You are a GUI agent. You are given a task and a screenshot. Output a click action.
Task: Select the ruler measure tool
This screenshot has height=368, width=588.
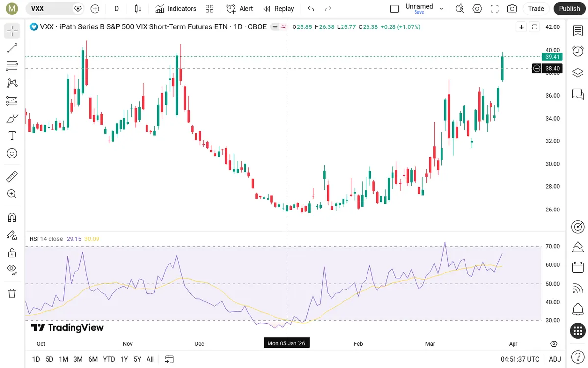click(x=12, y=177)
